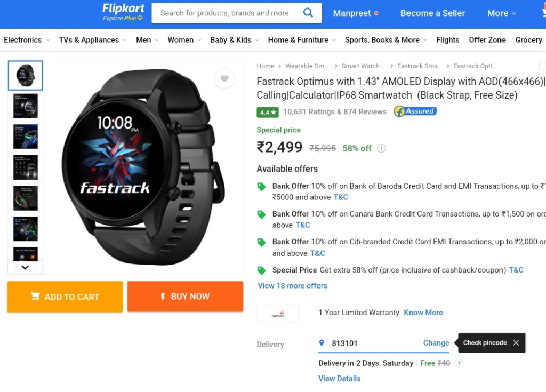Viewport: 546px width, 392px height.
Task: Open price info circle icon
Action: tap(381, 148)
